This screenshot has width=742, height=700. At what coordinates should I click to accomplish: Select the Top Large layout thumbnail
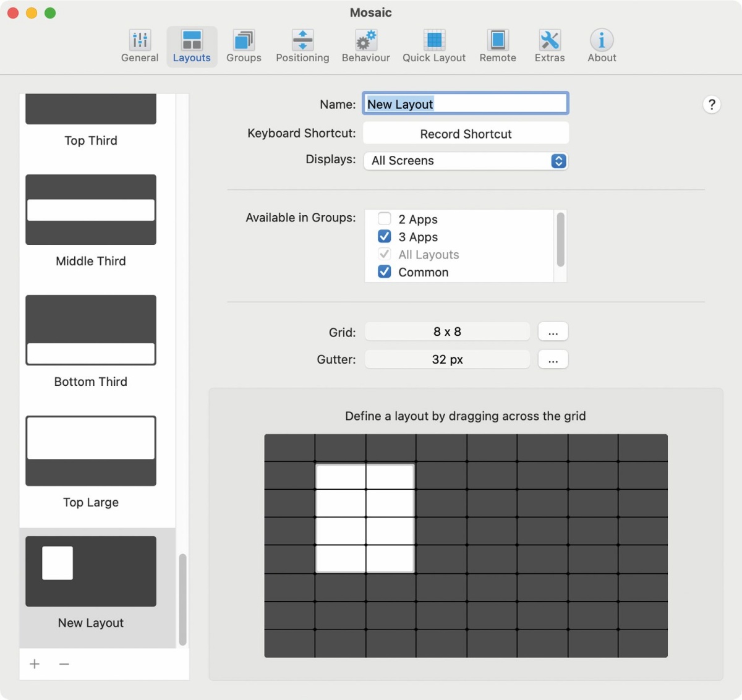tap(91, 451)
